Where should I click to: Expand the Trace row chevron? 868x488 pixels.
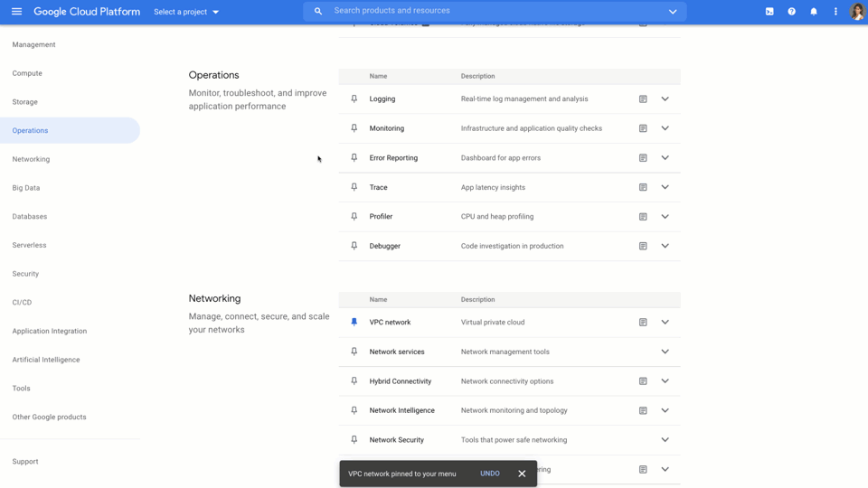coord(665,187)
